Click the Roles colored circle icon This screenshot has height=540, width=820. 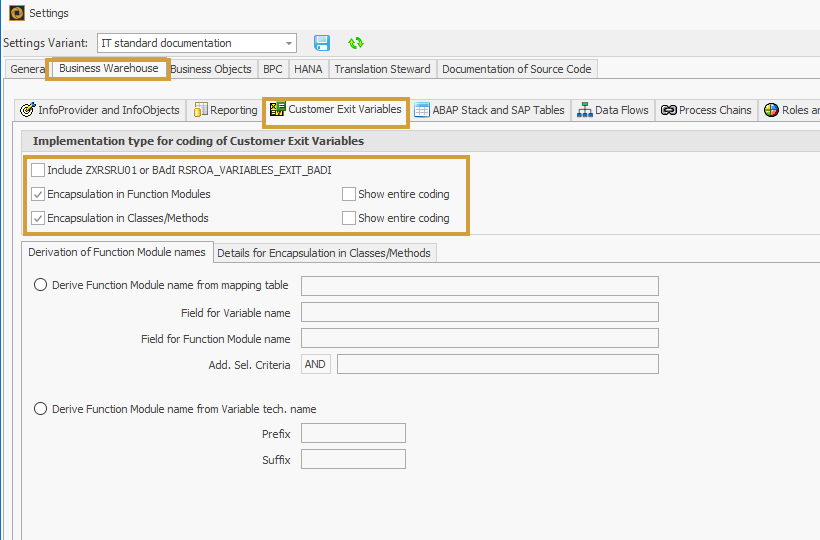pos(771,110)
